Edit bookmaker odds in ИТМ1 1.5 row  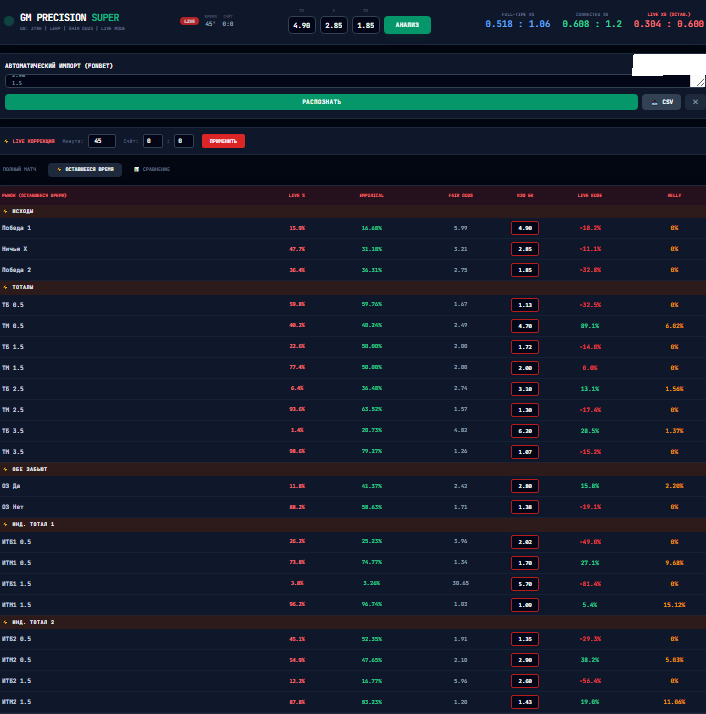tap(525, 605)
